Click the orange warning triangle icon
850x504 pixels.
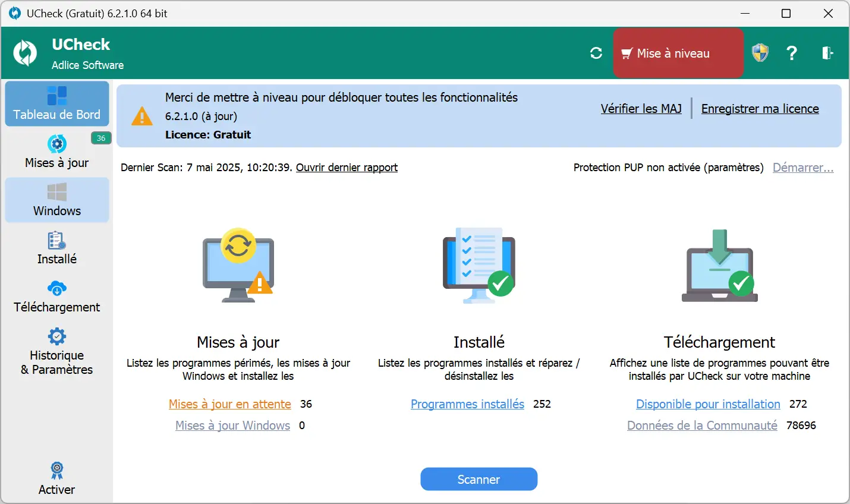(x=142, y=116)
